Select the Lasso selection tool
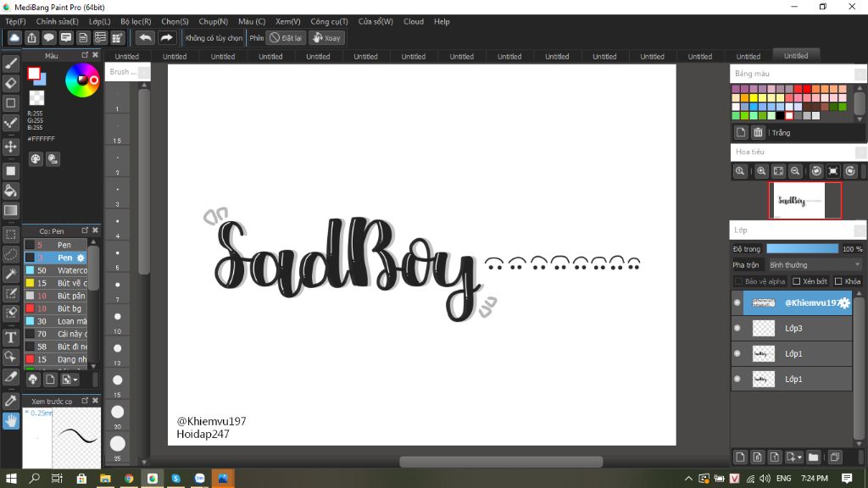Viewport: 868px width, 488px height. click(10, 254)
